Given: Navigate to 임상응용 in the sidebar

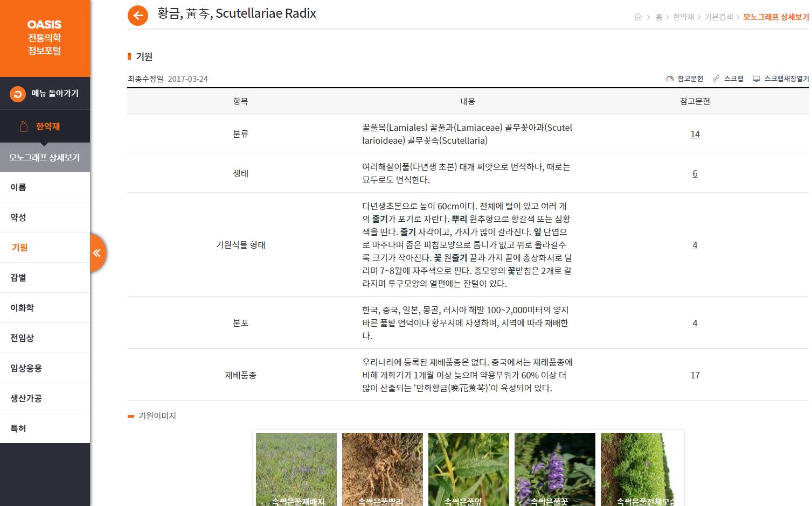Looking at the screenshot, I should [x=26, y=368].
